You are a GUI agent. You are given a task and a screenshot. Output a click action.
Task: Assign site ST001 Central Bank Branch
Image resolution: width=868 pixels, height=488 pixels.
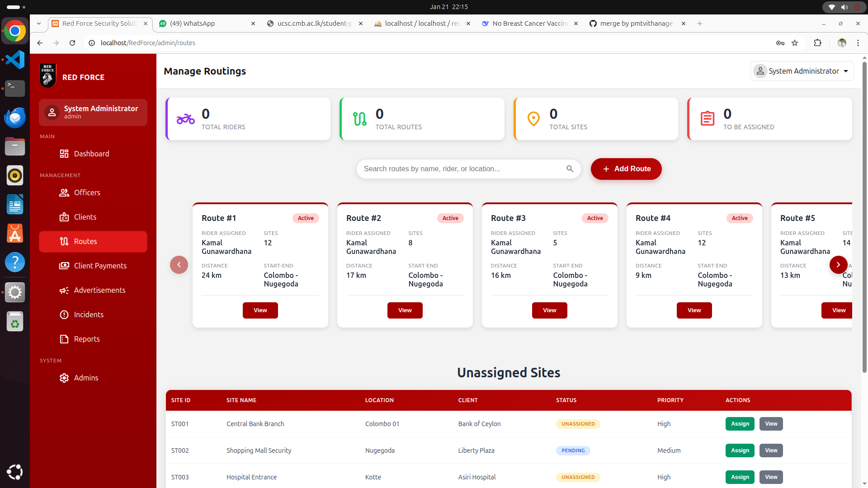pyautogui.click(x=740, y=424)
